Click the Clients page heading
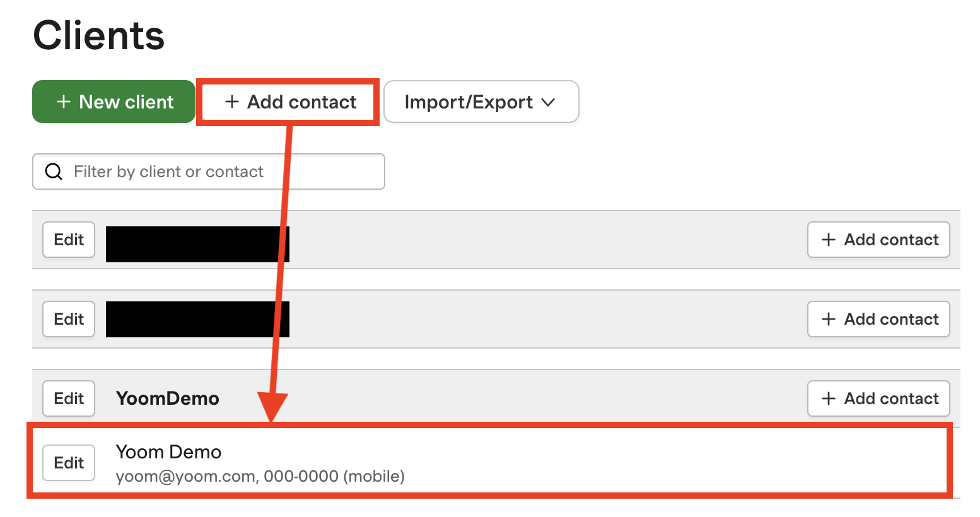The height and width of the screenshot is (517, 980). 99,35
